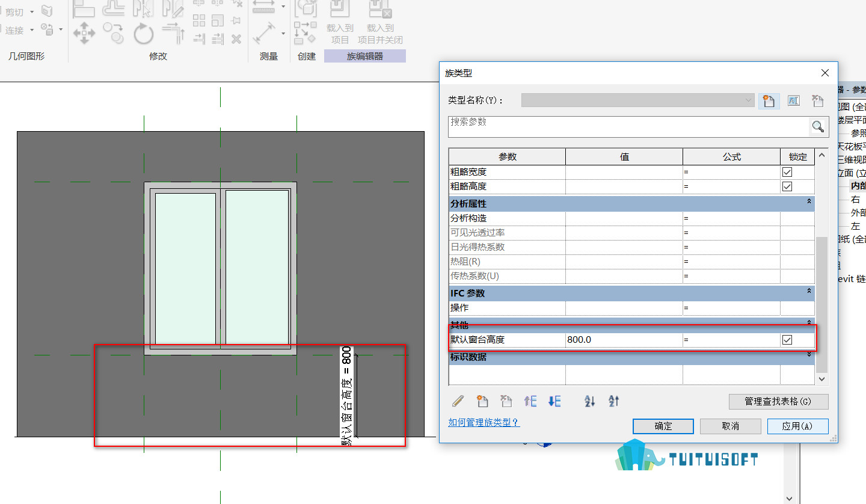
Task: Click the 800.0 value cell for 默认窗台高度
Action: pyautogui.click(x=624, y=340)
